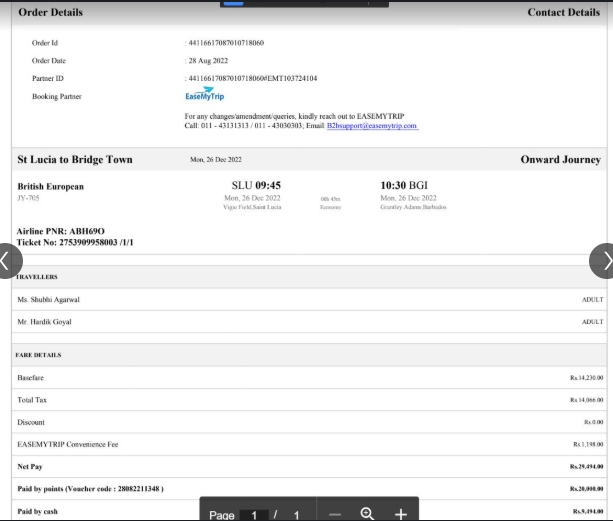This screenshot has height=521, width=613.
Task: Open the B2bsupport@easemytrip.com email link
Action: coord(372,126)
